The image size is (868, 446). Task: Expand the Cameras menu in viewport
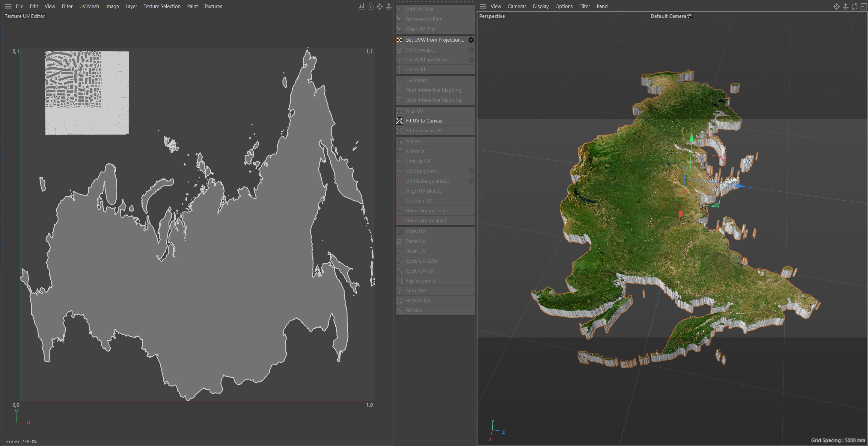[516, 6]
